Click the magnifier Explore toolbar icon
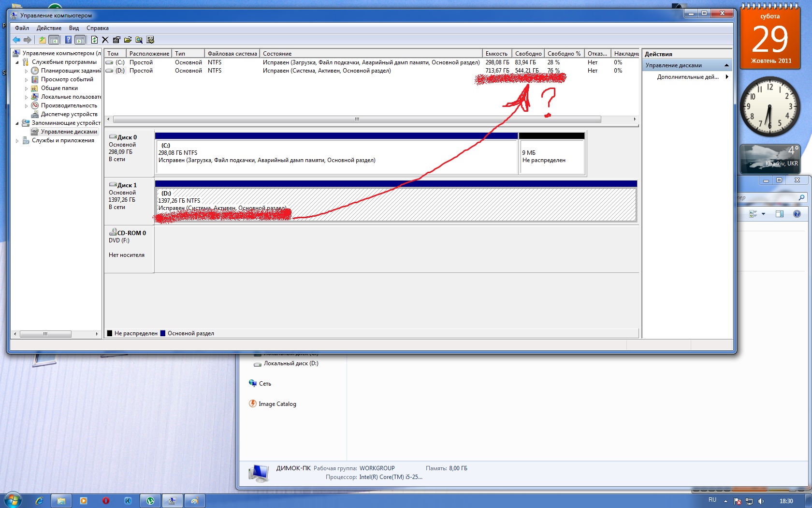 coord(139,40)
